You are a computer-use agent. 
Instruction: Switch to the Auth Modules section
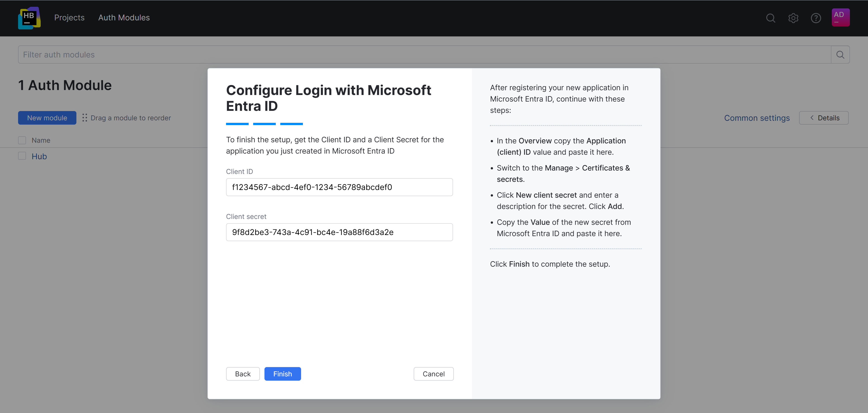tap(124, 18)
